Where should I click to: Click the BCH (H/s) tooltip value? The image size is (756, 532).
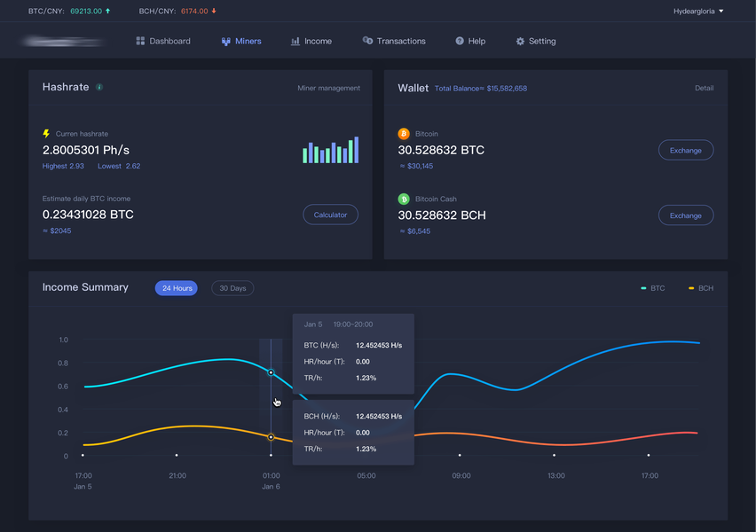click(379, 417)
